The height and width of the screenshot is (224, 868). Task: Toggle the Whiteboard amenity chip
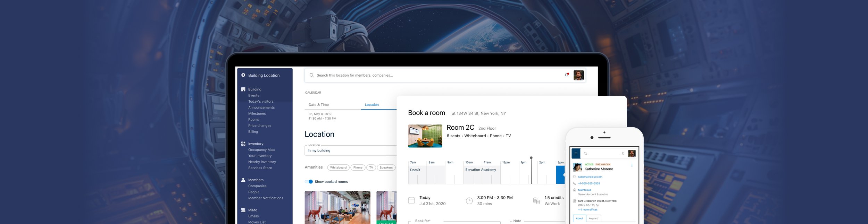click(338, 167)
